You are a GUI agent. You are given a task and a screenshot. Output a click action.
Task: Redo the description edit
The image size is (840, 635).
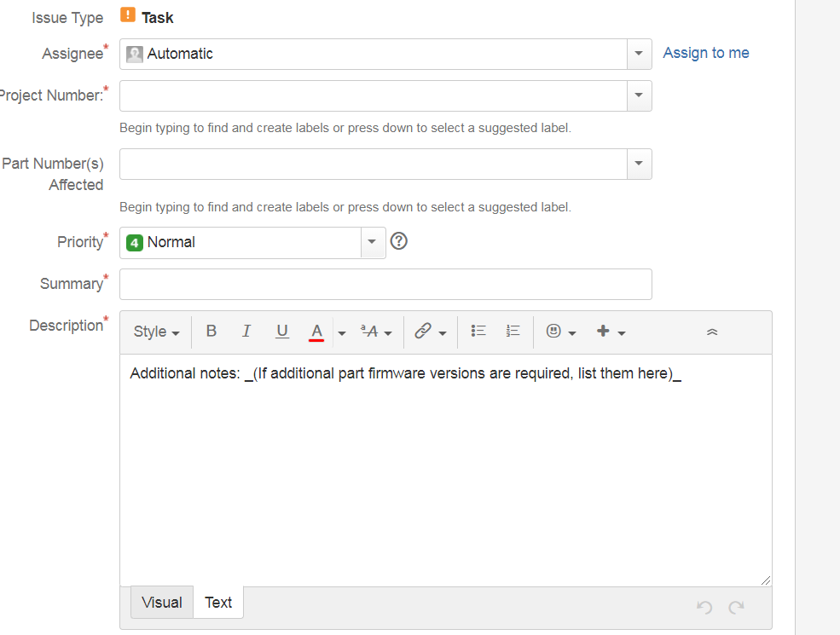737,607
